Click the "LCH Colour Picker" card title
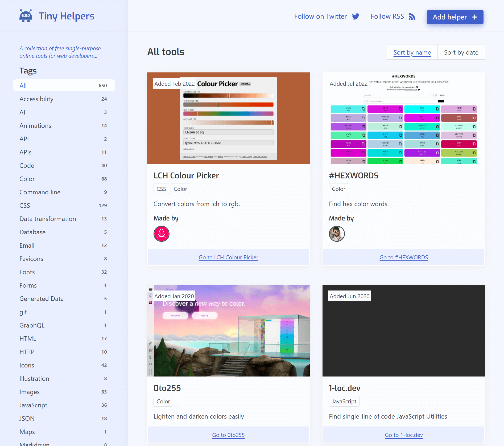 [x=186, y=175]
